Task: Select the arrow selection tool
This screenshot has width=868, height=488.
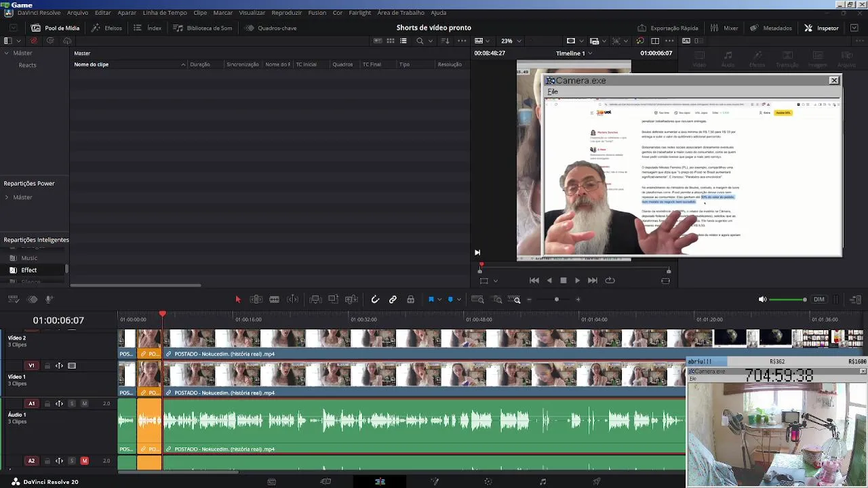Action: pos(238,300)
